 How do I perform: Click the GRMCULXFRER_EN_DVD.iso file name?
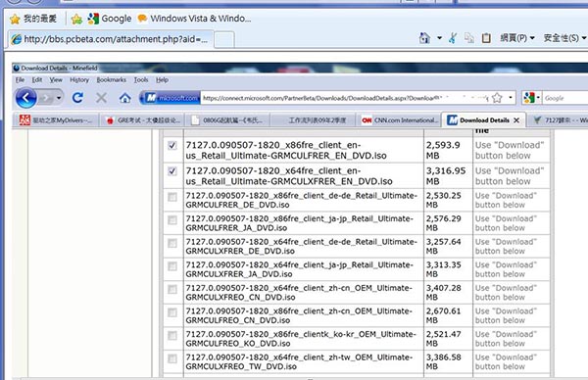(x=289, y=176)
